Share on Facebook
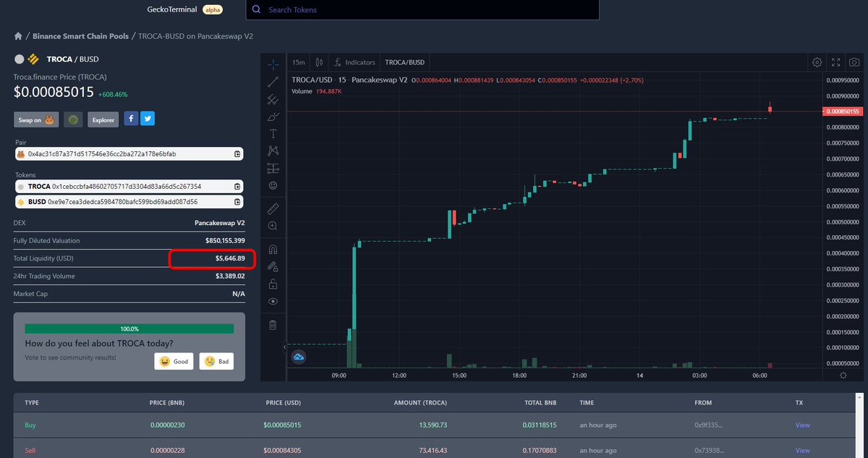The width and height of the screenshot is (868, 458). (131, 119)
